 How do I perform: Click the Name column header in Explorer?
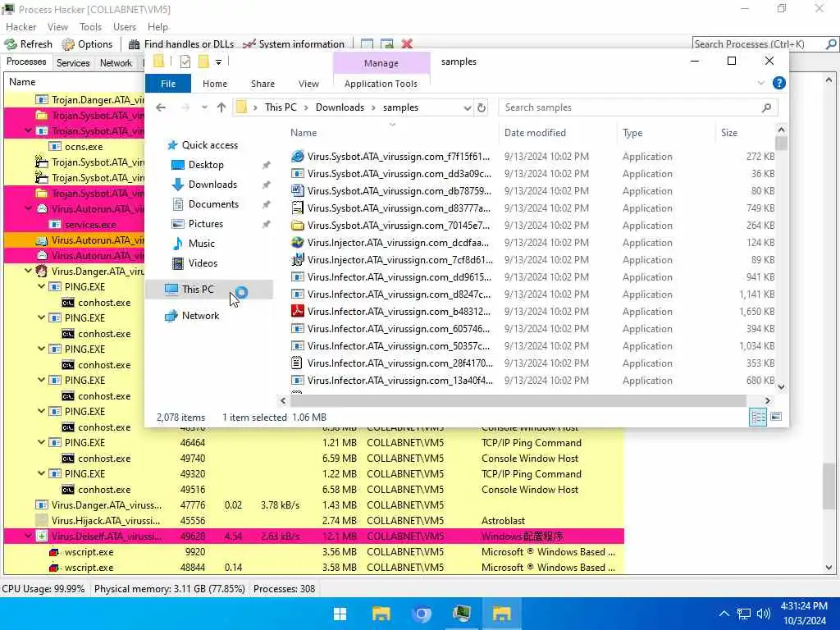[x=304, y=133]
